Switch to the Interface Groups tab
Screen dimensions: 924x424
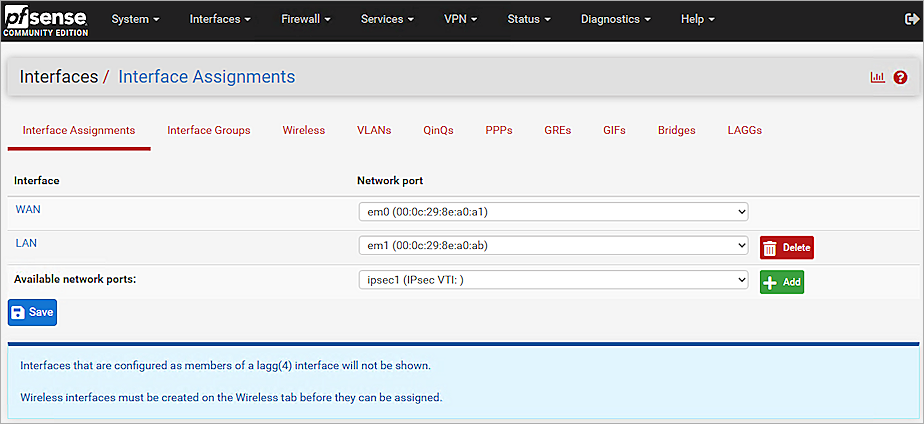[208, 130]
